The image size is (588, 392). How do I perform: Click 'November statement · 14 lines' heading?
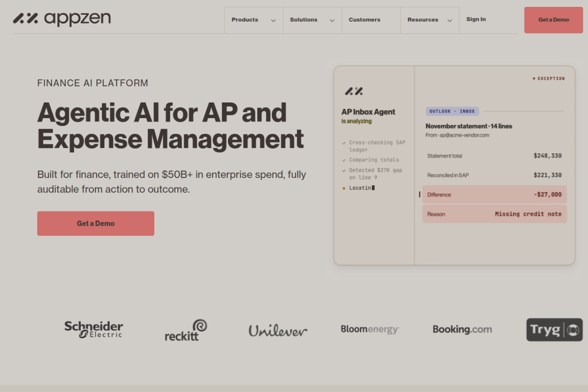pos(469,126)
